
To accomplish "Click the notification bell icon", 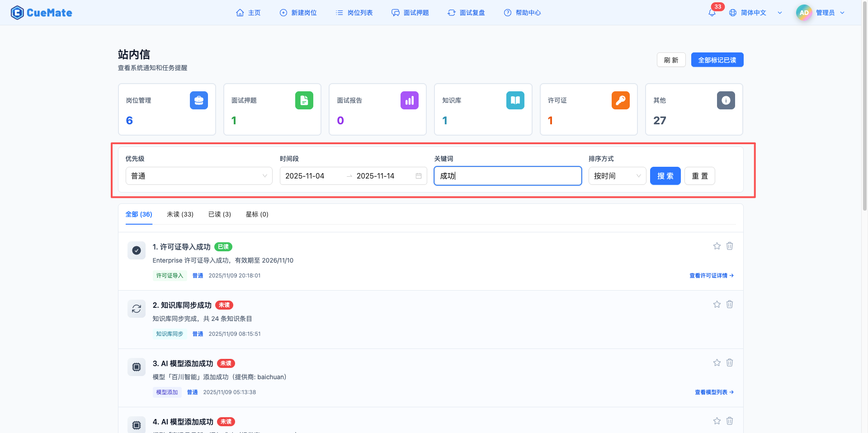I will tap(712, 13).
